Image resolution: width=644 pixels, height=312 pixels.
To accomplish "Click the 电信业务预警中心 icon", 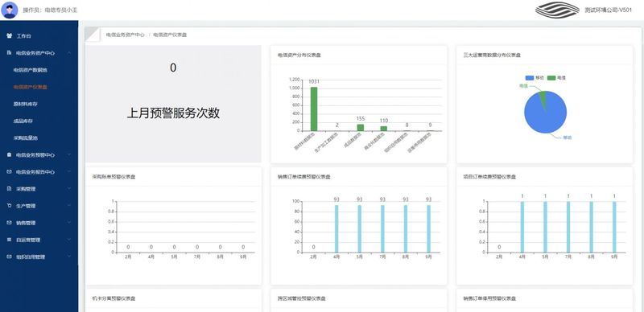I will point(9,154).
